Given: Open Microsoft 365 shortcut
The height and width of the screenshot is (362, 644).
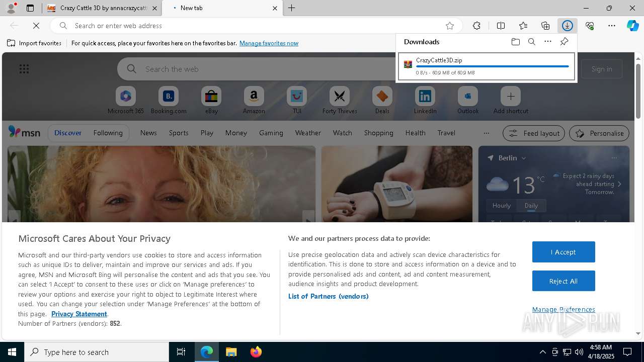Looking at the screenshot, I should point(126,101).
